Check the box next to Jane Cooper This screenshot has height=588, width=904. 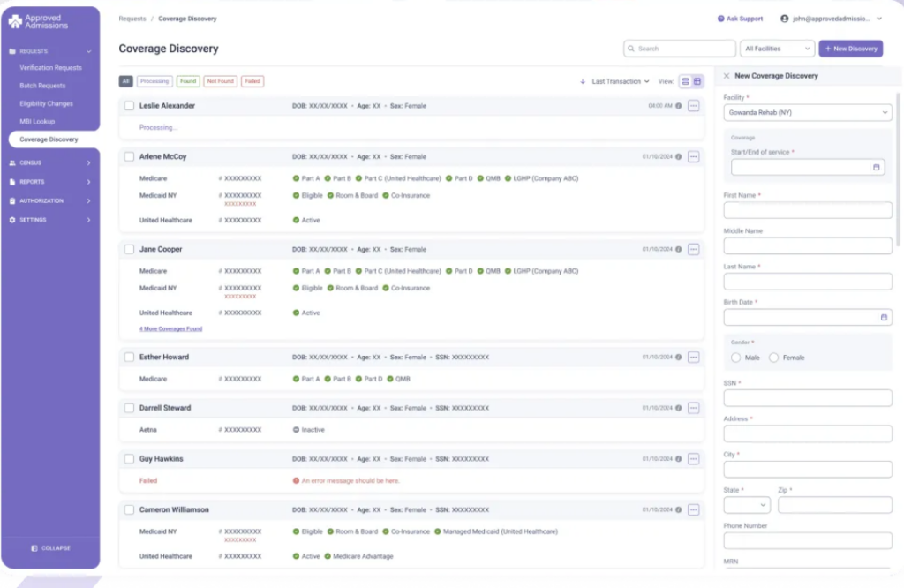[x=129, y=249]
